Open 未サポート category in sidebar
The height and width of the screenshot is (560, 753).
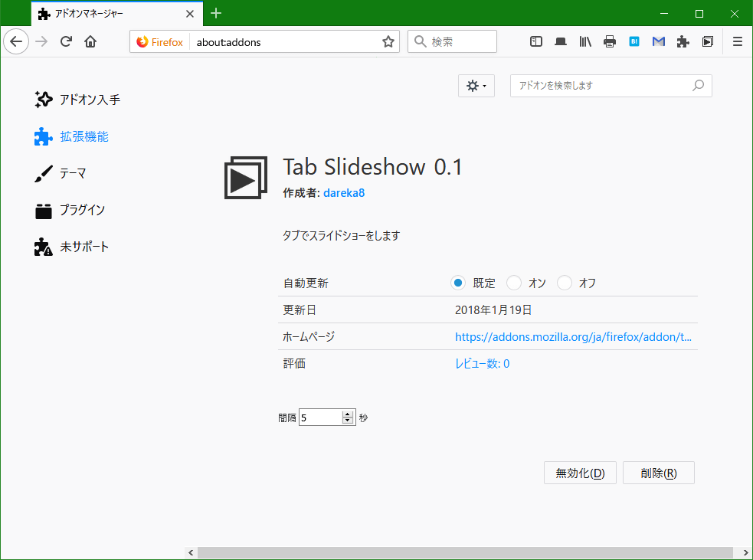point(71,247)
